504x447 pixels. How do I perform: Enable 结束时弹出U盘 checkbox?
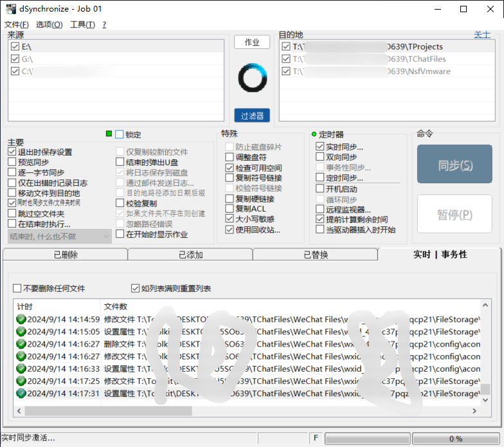click(x=120, y=162)
